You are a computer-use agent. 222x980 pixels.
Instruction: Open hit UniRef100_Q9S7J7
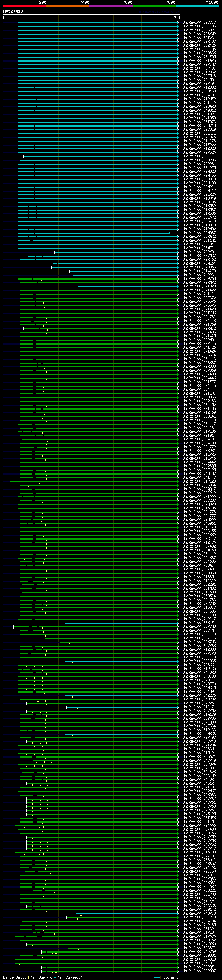pyautogui.click(x=199, y=23)
